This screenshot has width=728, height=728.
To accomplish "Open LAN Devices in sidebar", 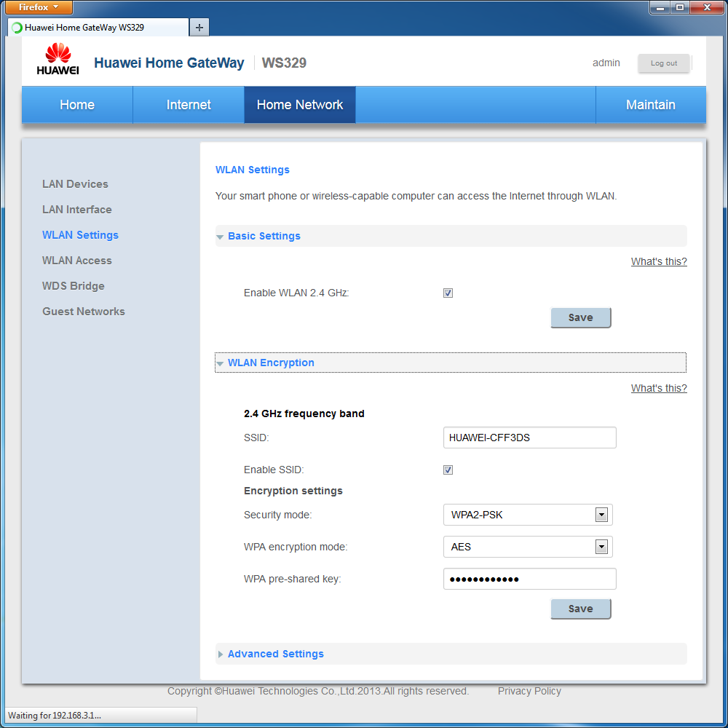I will (75, 184).
